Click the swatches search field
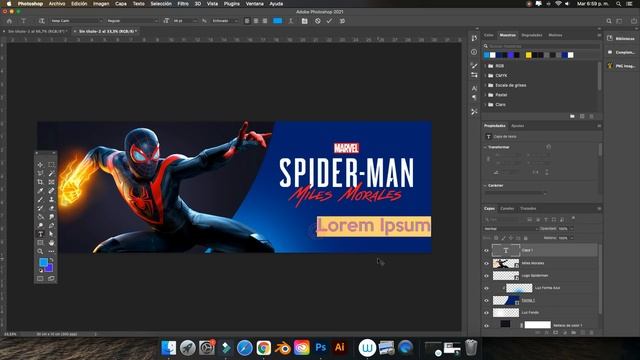This screenshot has width=640, height=360. (x=543, y=46)
